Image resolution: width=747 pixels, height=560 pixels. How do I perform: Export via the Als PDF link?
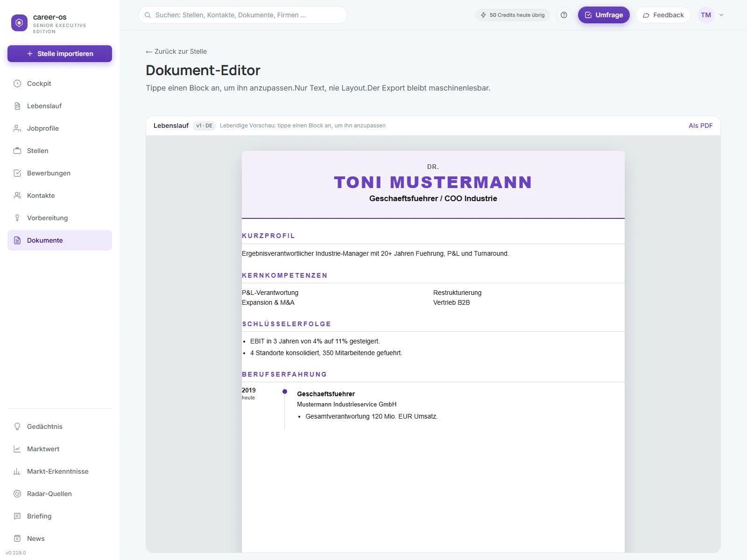click(700, 126)
